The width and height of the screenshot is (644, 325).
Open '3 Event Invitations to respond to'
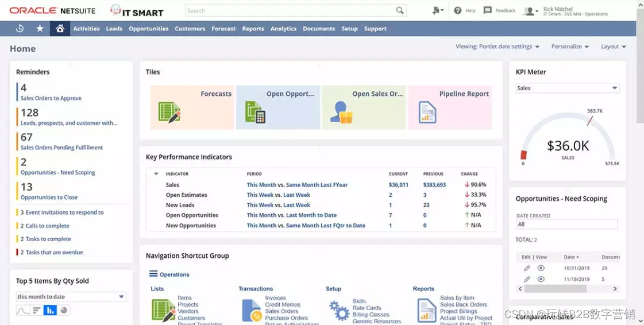click(x=62, y=212)
